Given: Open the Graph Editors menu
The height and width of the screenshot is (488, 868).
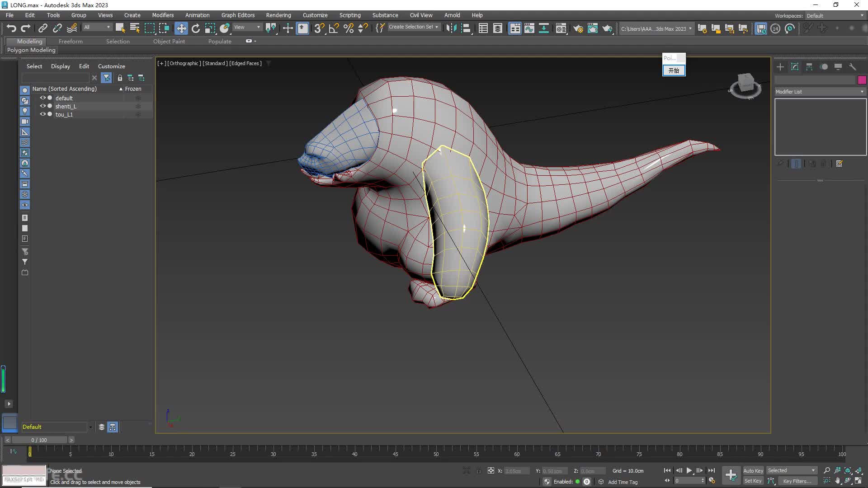Looking at the screenshot, I should tap(238, 15).
